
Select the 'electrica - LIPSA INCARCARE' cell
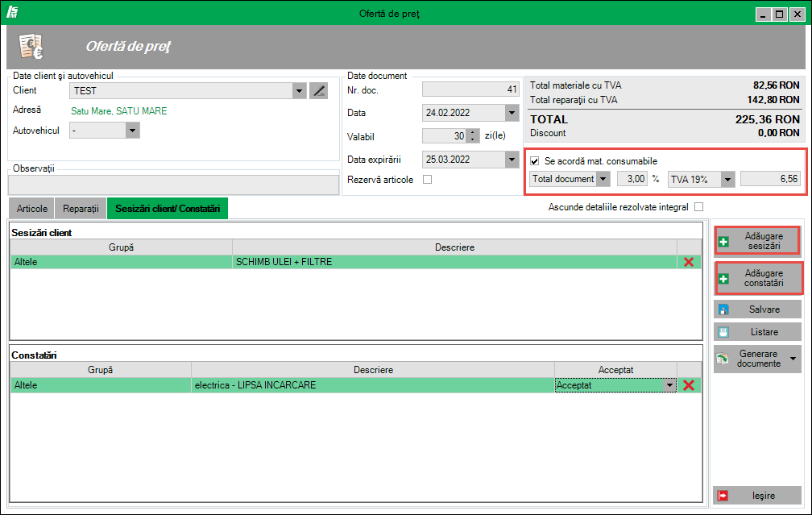(x=373, y=385)
